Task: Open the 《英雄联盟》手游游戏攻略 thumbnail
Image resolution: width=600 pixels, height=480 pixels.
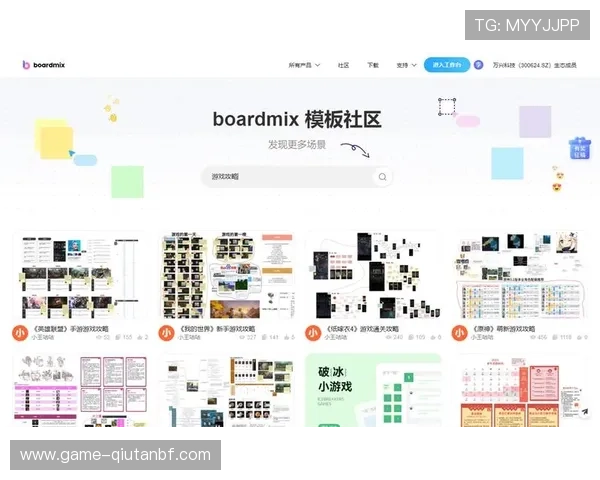Action: (x=80, y=275)
